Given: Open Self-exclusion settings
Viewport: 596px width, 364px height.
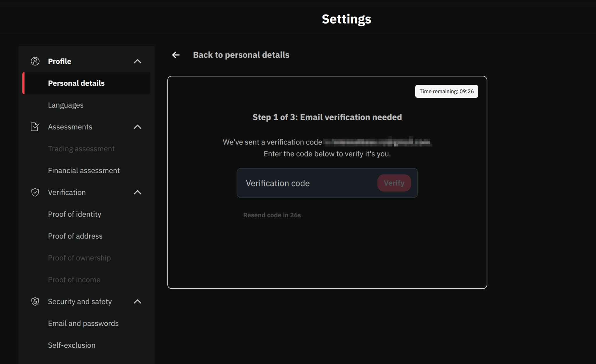Looking at the screenshot, I should [x=72, y=345].
